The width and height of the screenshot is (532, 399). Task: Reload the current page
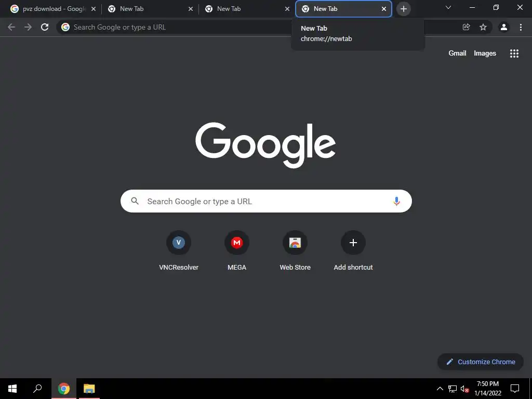pyautogui.click(x=45, y=27)
